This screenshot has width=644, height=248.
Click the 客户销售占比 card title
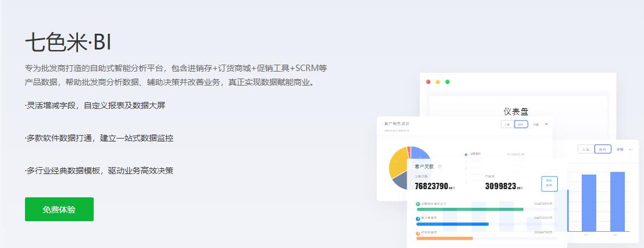pos(396,124)
